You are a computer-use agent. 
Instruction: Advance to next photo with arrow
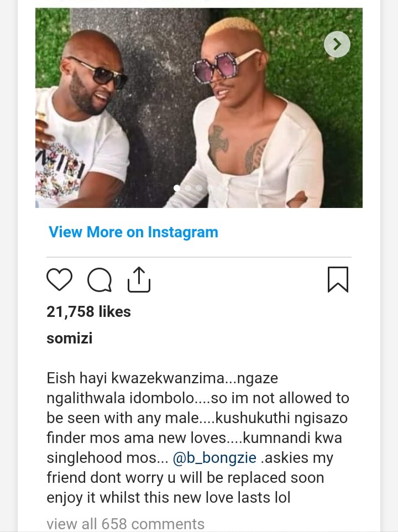(337, 44)
